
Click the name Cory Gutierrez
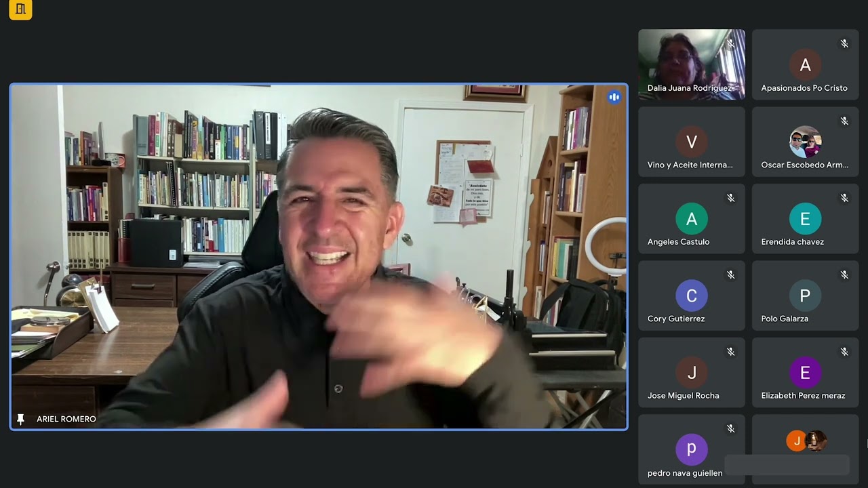676,319
